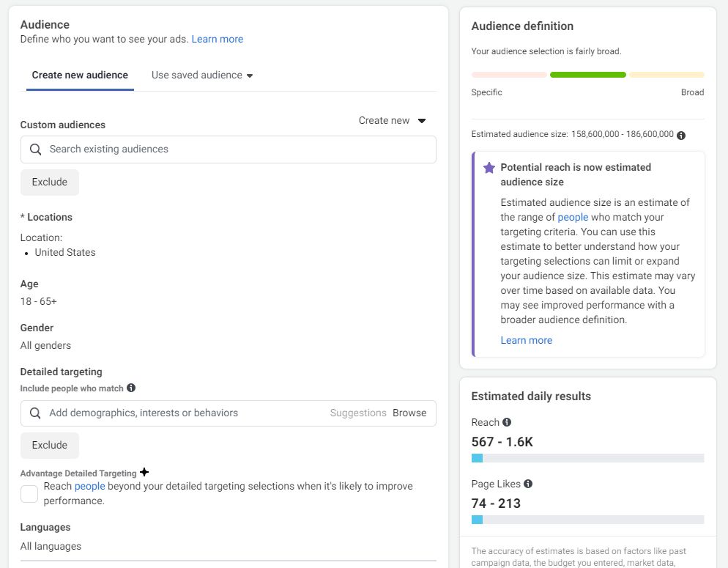The width and height of the screenshot is (728, 568).
Task: Click Exclude under Custom audiences
Action: tap(50, 182)
